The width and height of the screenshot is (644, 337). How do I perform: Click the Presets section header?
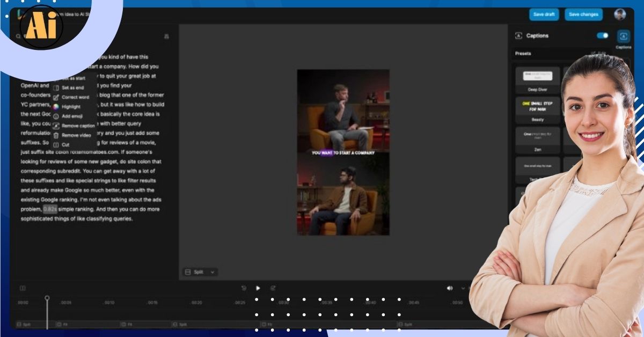coord(523,54)
